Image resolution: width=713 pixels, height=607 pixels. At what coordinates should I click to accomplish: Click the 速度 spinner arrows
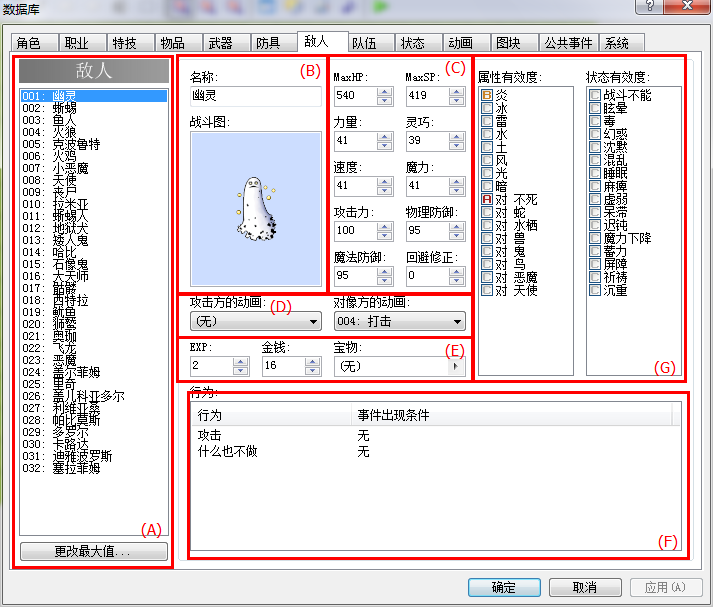click(385, 186)
